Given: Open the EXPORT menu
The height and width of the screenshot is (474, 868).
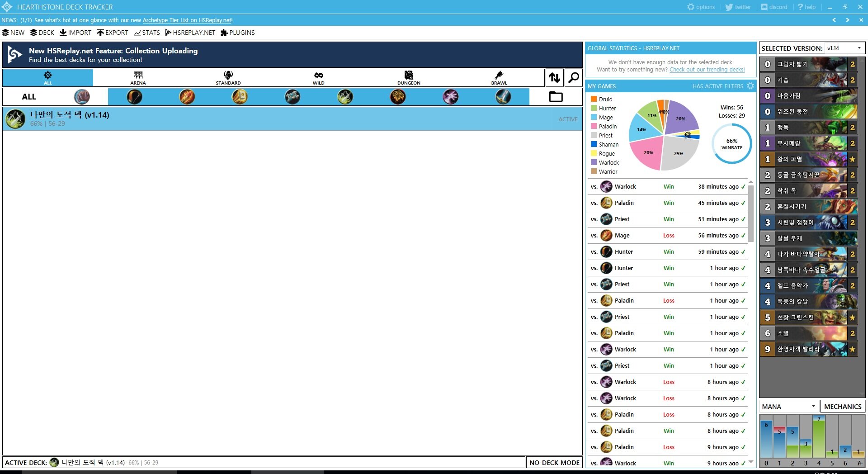Looking at the screenshot, I should 113,33.
